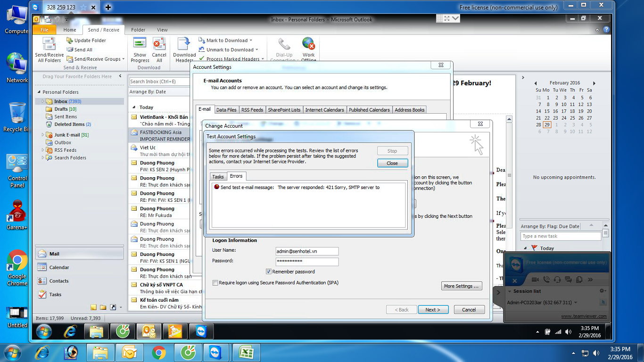The height and width of the screenshot is (362, 644).
Task: Uncheck the Remember password checkbox
Action: (x=269, y=271)
